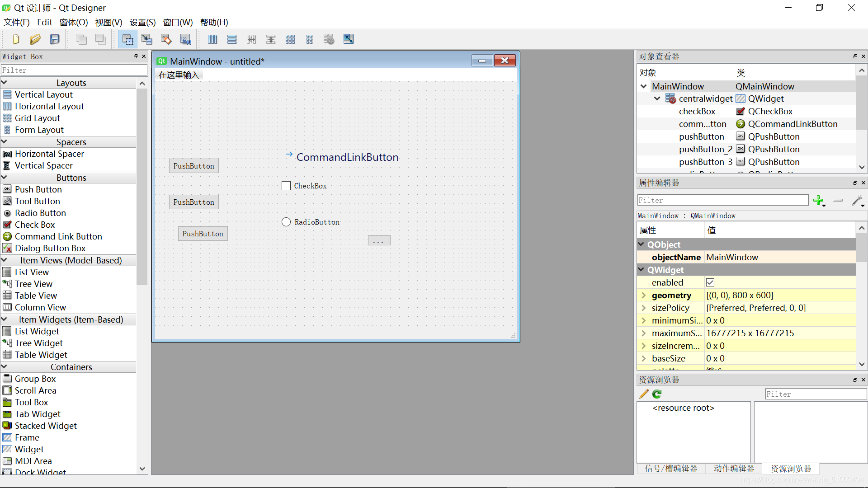
Task: Create a new form
Action: (16, 39)
